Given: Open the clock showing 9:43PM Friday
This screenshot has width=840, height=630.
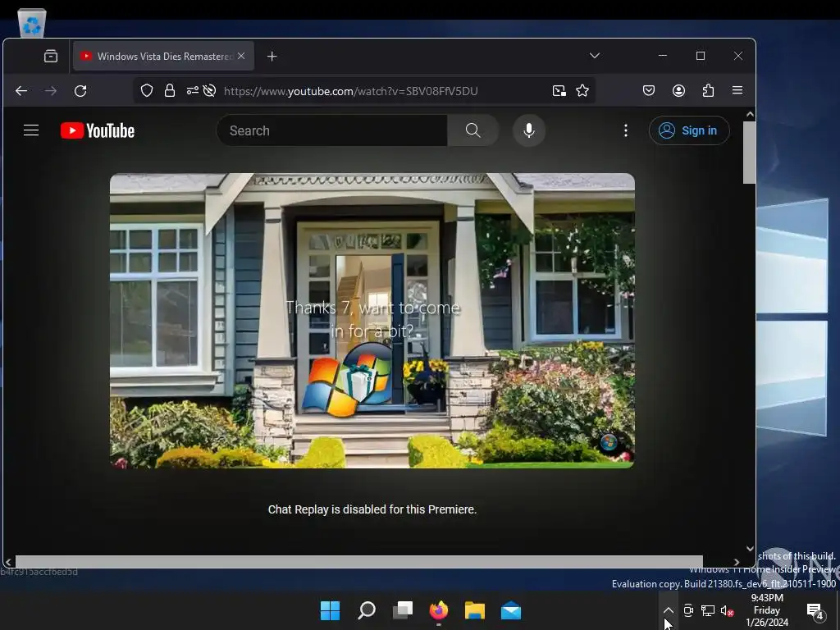Looking at the screenshot, I should point(767,610).
